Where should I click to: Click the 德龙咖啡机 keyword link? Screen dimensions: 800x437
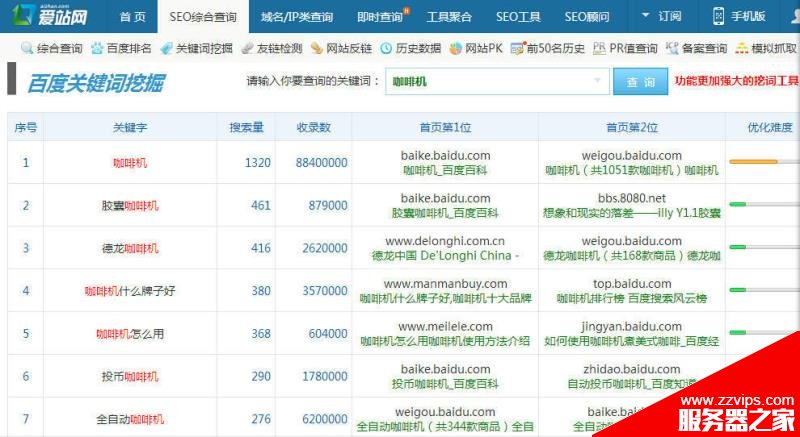130,249
